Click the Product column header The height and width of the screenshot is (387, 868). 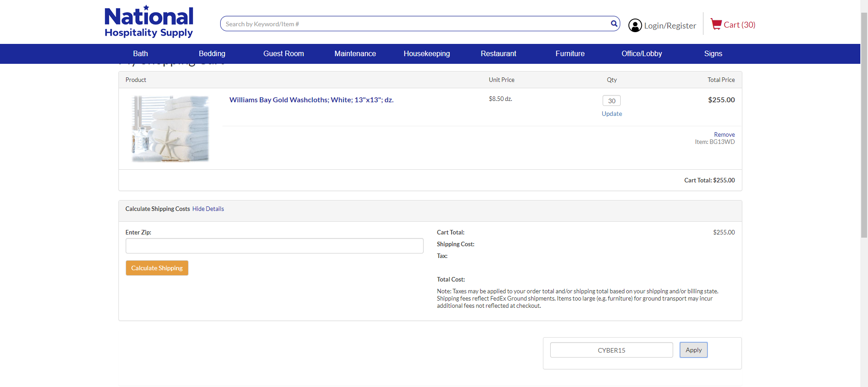pyautogui.click(x=136, y=80)
